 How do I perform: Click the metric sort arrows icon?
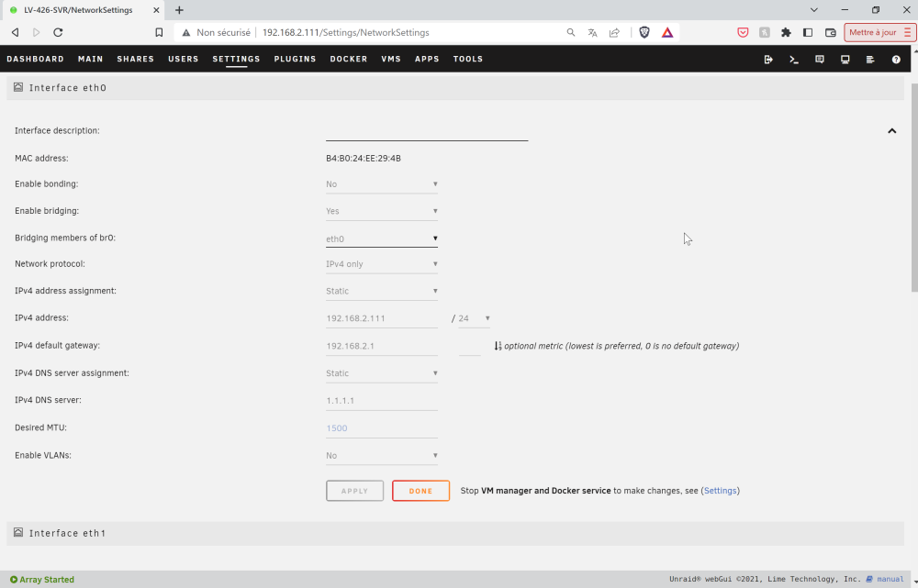tap(498, 346)
